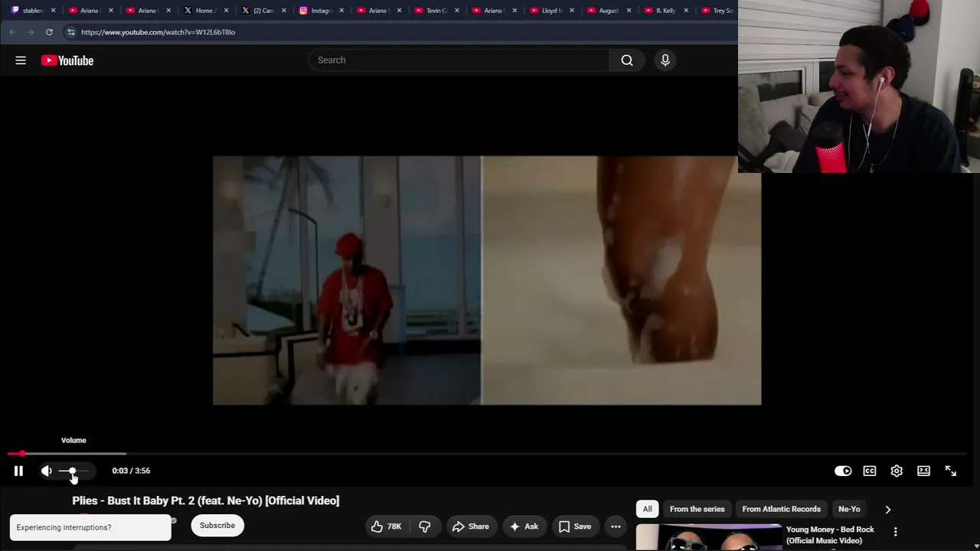Open the player settings gear

897,471
